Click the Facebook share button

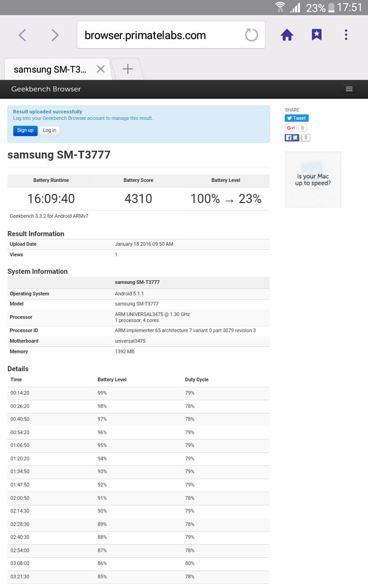point(292,138)
